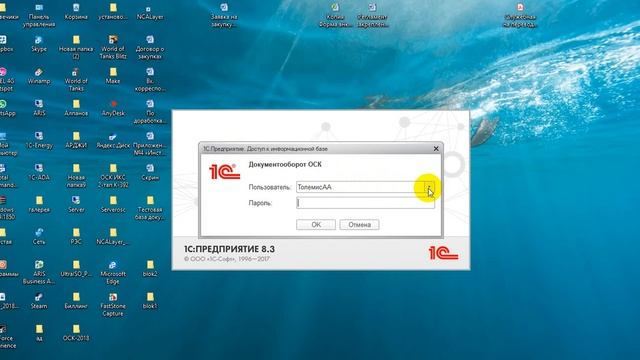Select the Сеть network icon
This screenshot has height=360, width=640.
[x=39, y=237]
